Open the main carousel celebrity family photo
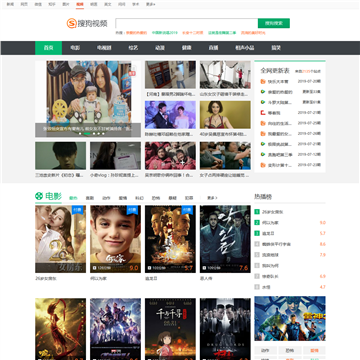The width and height of the screenshot is (360, 360). click(x=88, y=99)
